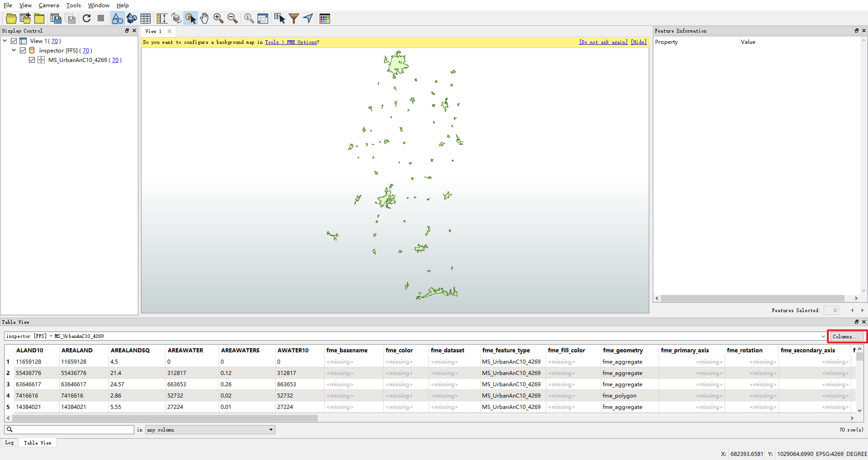Click Zoom to Selected Features icon

coord(249,19)
